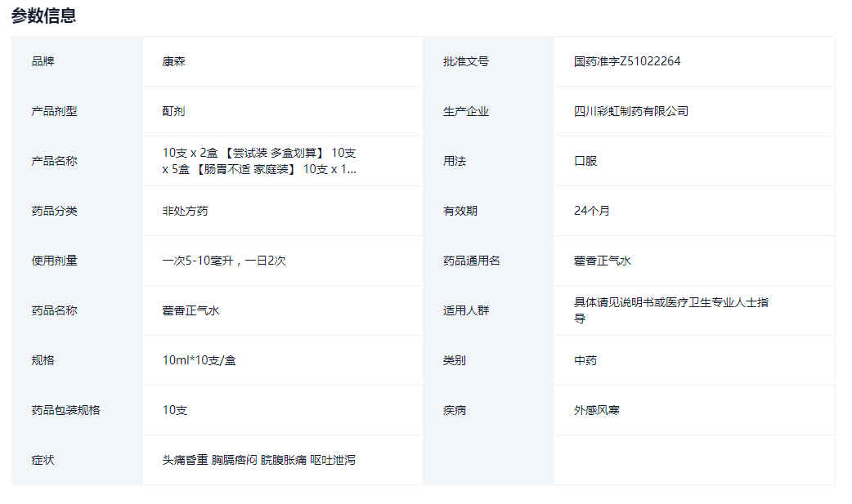Click the 参数信息 section heading
This screenshot has width=852, height=504.
(x=44, y=16)
